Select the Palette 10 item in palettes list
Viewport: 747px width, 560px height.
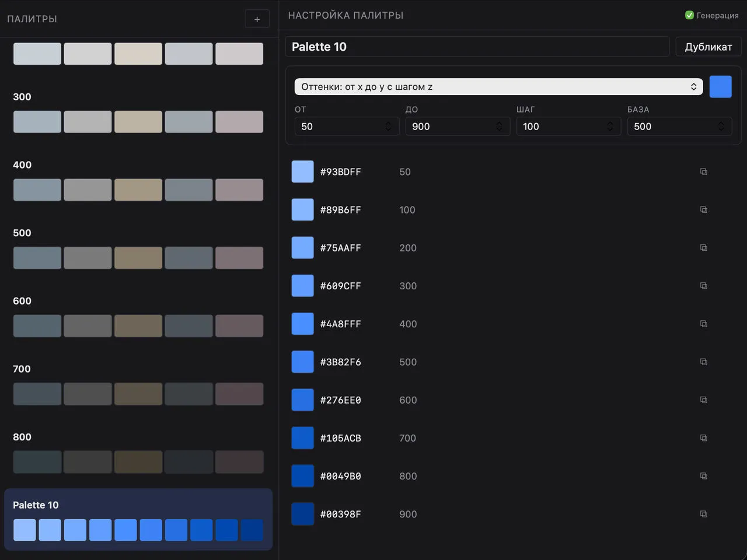tap(138, 519)
